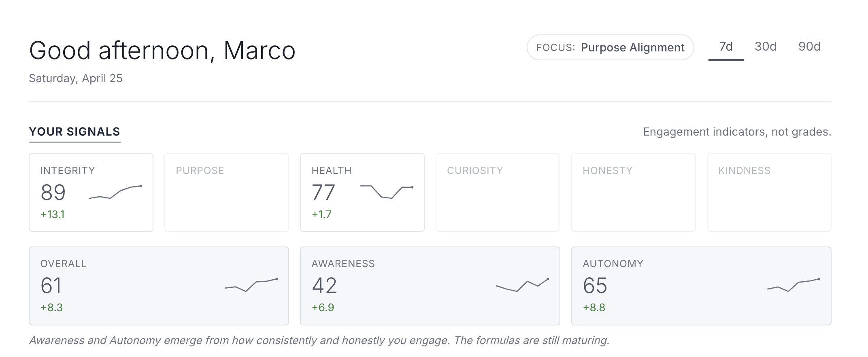Image resolution: width=868 pixels, height=357 pixels.
Task: Open the Overall score card
Action: [x=159, y=286]
